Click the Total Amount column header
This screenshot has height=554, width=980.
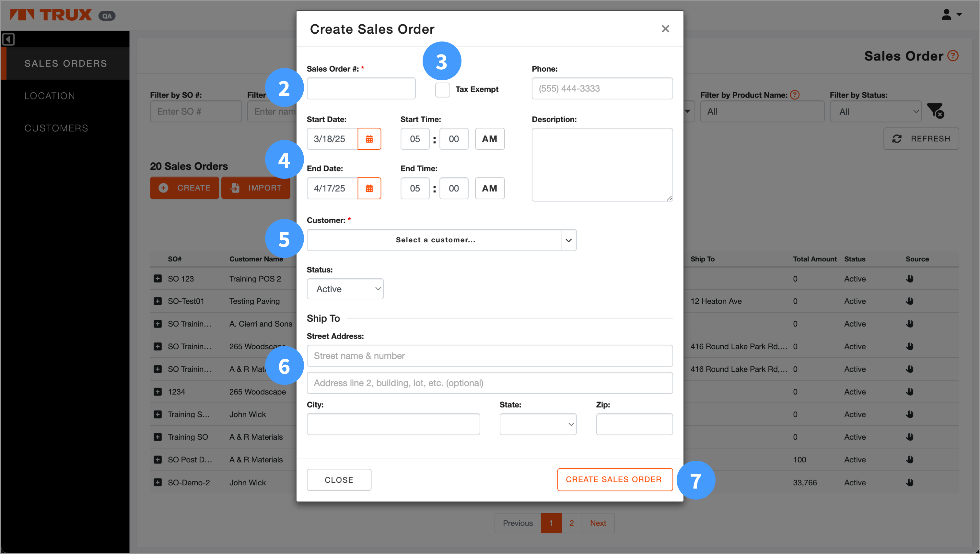[814, 259]
